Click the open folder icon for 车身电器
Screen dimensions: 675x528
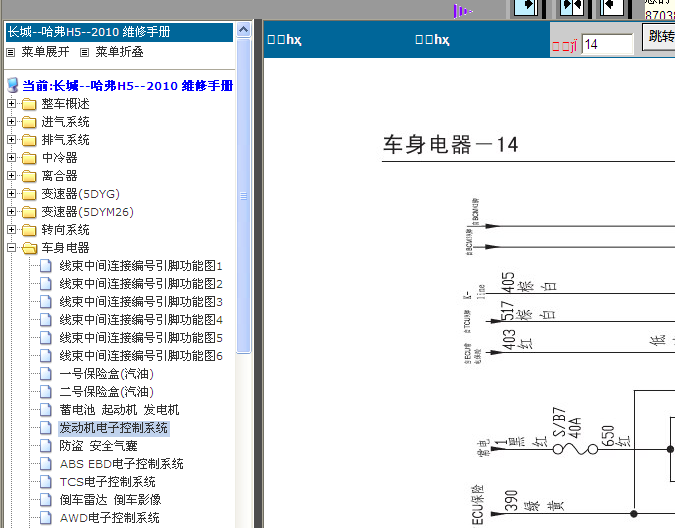30,248
